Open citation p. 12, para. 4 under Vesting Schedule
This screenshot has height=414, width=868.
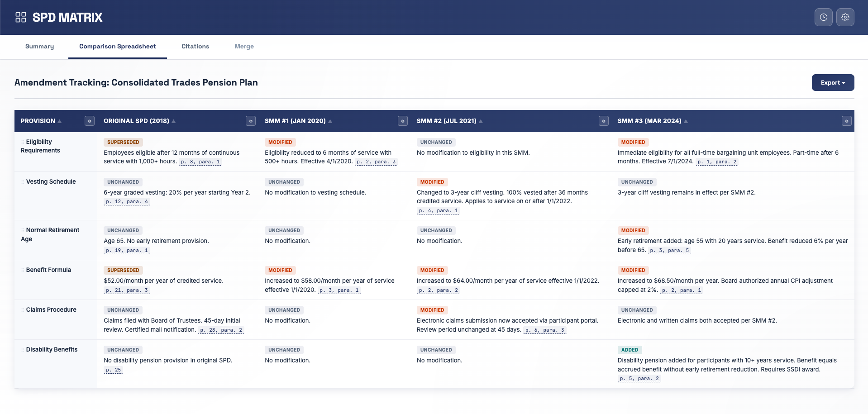coord(127,202)
